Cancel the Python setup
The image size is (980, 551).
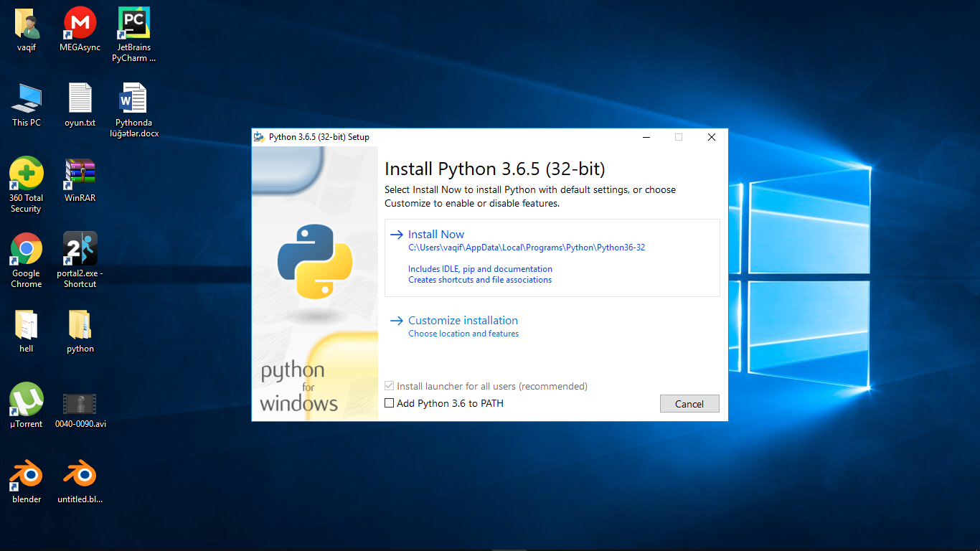tap(689, 403)
